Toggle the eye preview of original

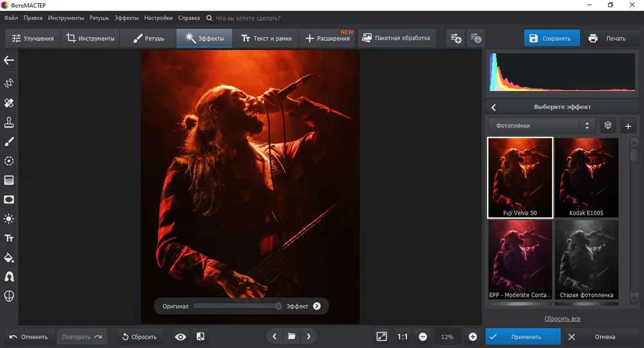point(180,336)
